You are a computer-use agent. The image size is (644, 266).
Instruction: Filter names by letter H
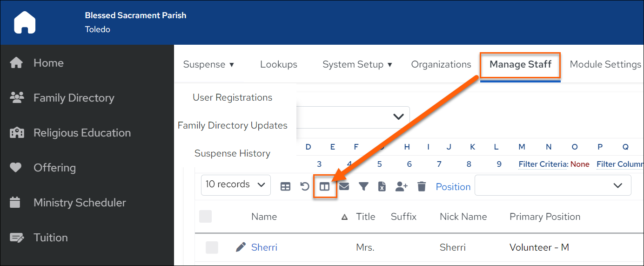coord(407,147)
